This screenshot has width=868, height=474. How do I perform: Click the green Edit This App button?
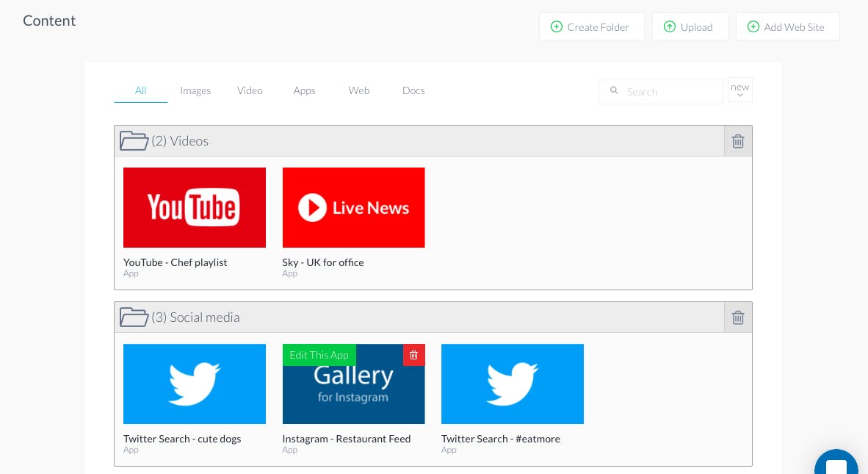319,355
